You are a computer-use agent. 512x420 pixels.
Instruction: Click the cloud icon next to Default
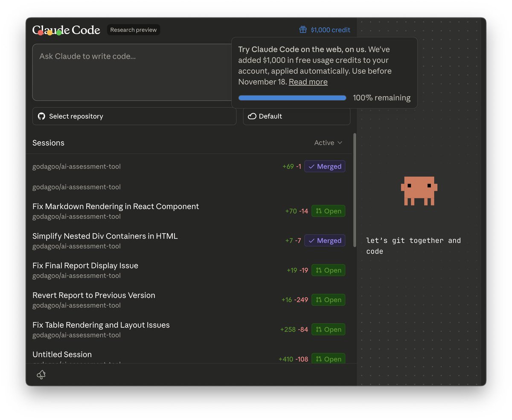(252, 116)
